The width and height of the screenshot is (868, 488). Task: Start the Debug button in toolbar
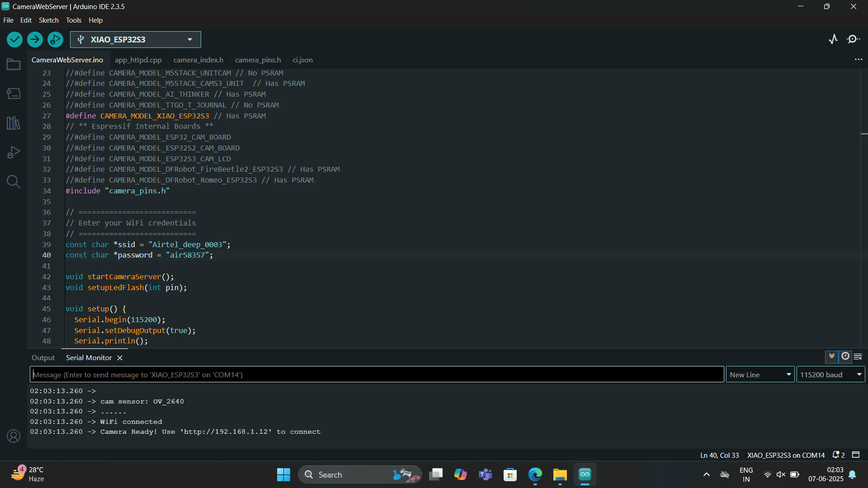pyautogui.click(x=55, y=40)
